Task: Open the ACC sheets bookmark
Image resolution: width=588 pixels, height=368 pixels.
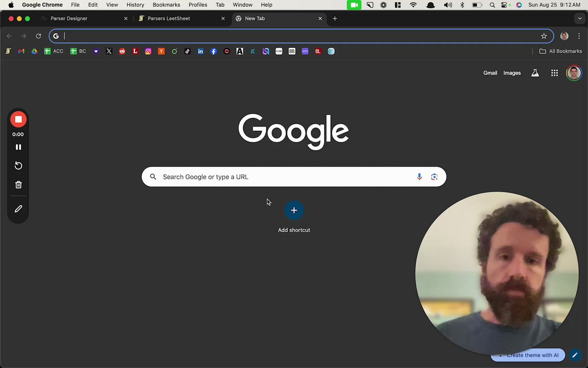Action: pyautogui.click(x=54, y=52)
